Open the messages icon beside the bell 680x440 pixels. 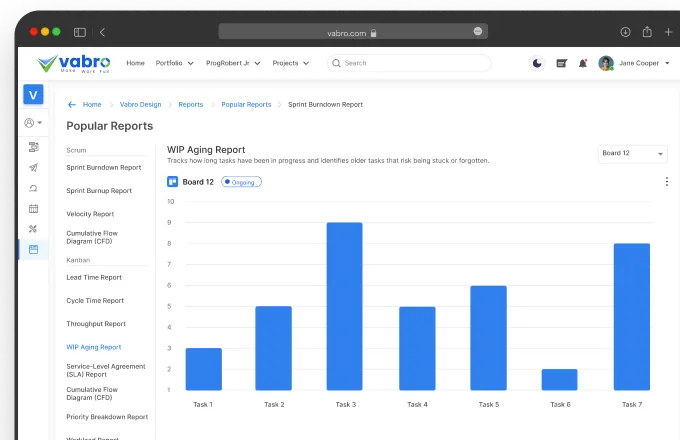561,63
